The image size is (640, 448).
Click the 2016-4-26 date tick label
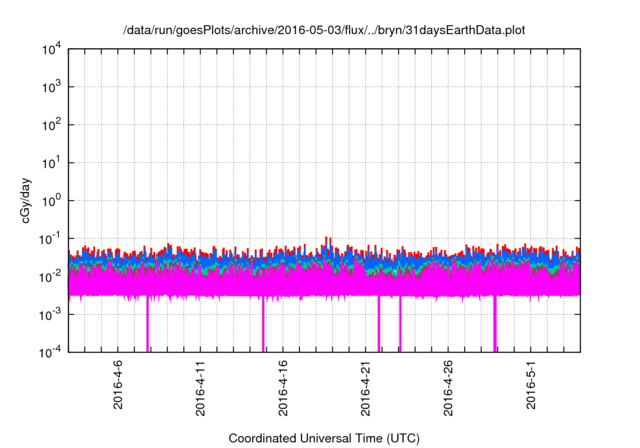click(448, 388)
